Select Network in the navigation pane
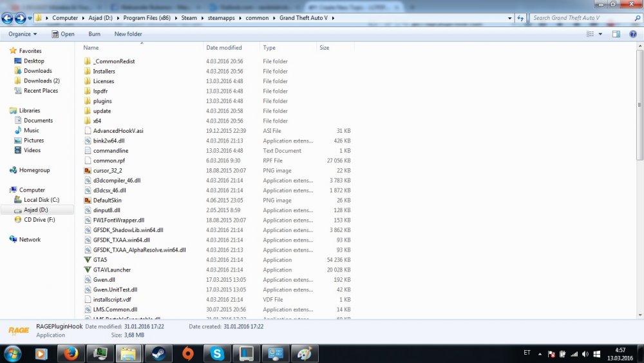Image resolution: width=644 pixels, height=363 pixels. (30, 240)
